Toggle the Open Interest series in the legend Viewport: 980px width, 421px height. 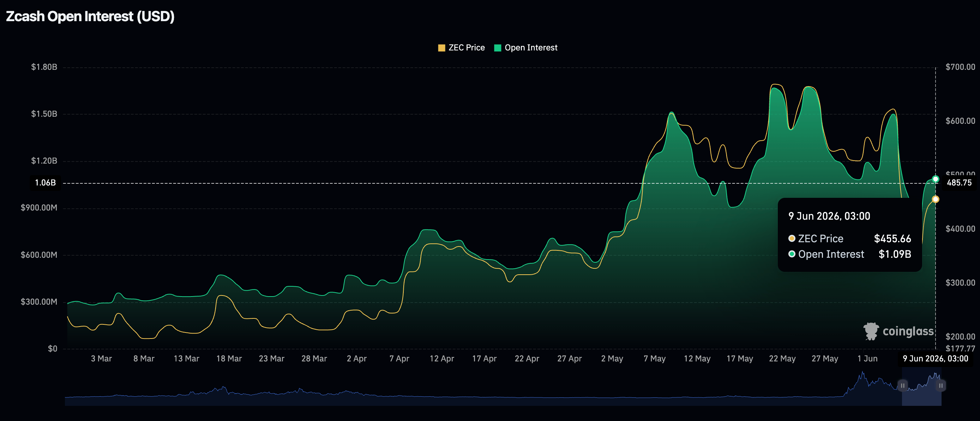pos(525,48)
